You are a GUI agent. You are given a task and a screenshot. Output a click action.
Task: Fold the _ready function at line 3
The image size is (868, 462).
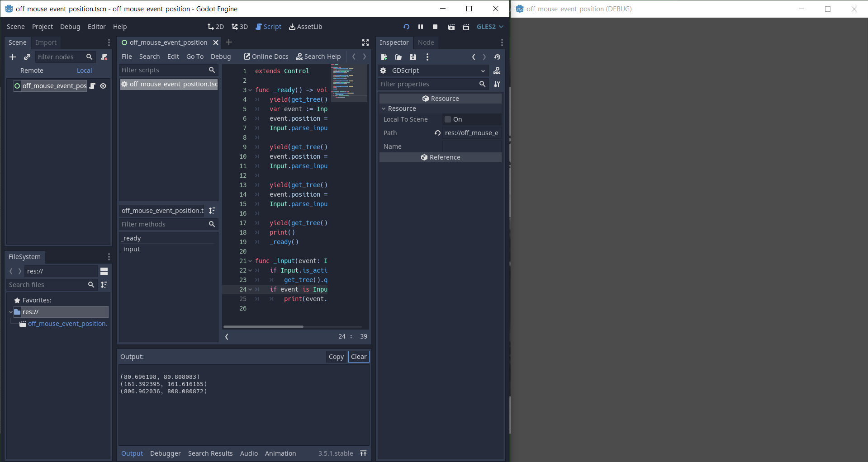click(250, 90)
